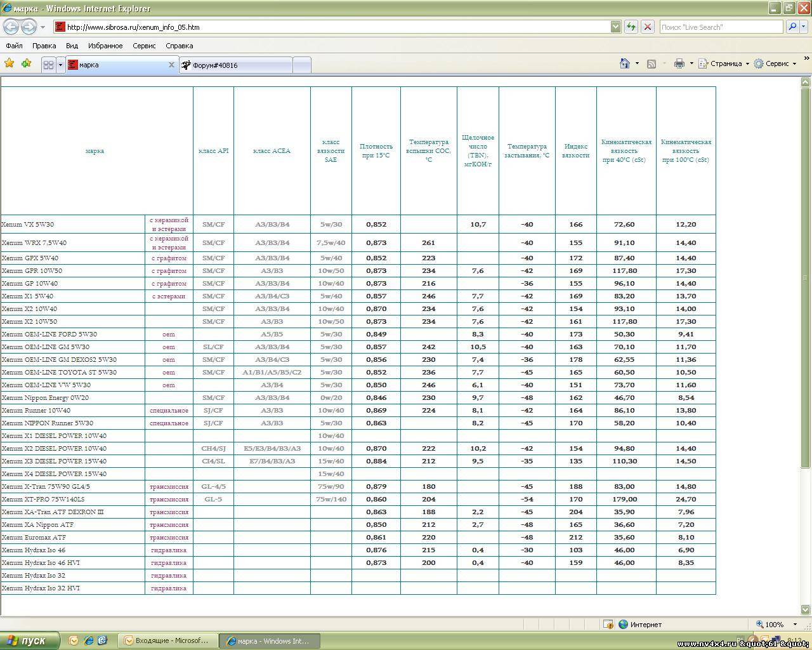
Task: Click E5/E3/B4/B3/A3 ACEA cell
Action: 272,448
